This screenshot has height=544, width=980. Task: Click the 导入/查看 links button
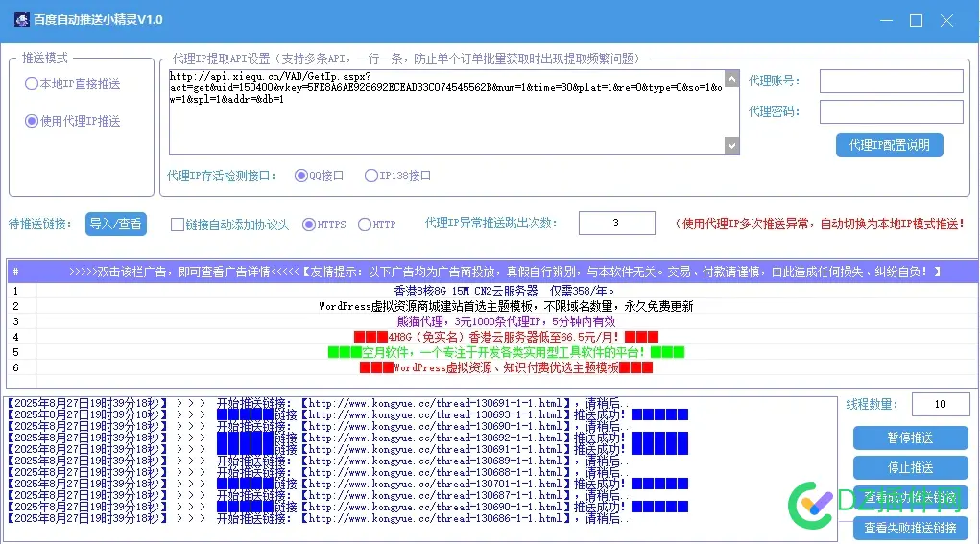click(x=116, y=225)
